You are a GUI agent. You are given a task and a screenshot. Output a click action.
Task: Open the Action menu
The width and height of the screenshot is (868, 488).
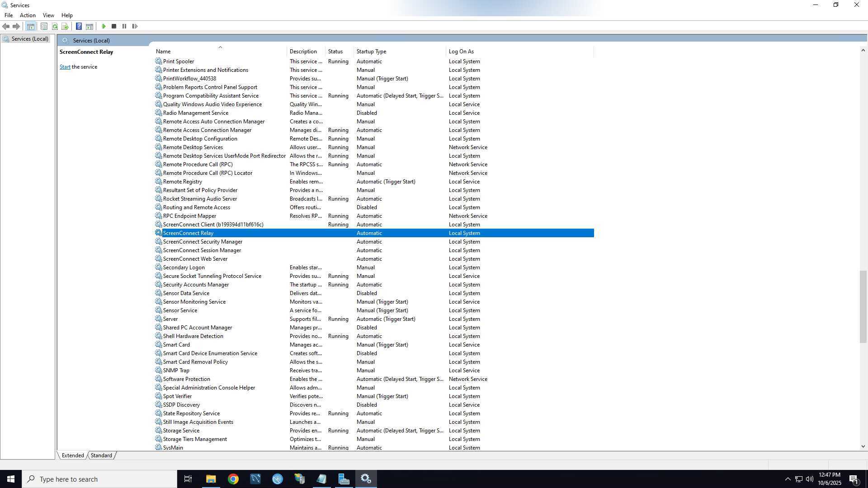[x=28, y=15]
